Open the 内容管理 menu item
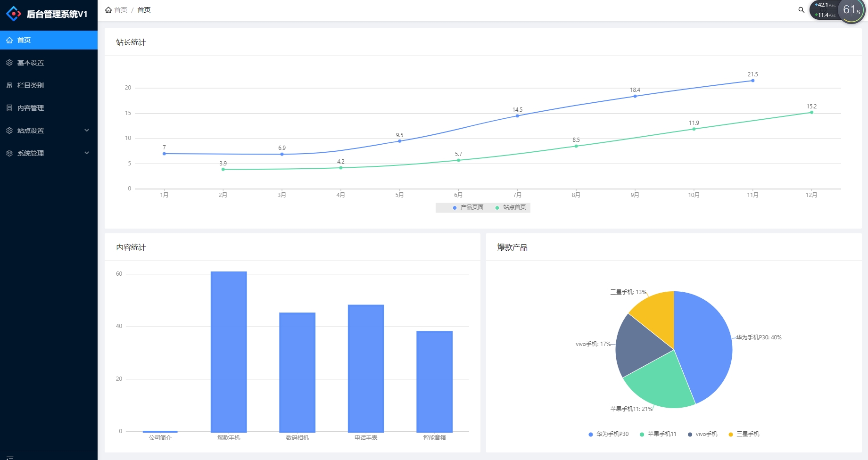The image size is (868, 460). (x=49, y=108)
